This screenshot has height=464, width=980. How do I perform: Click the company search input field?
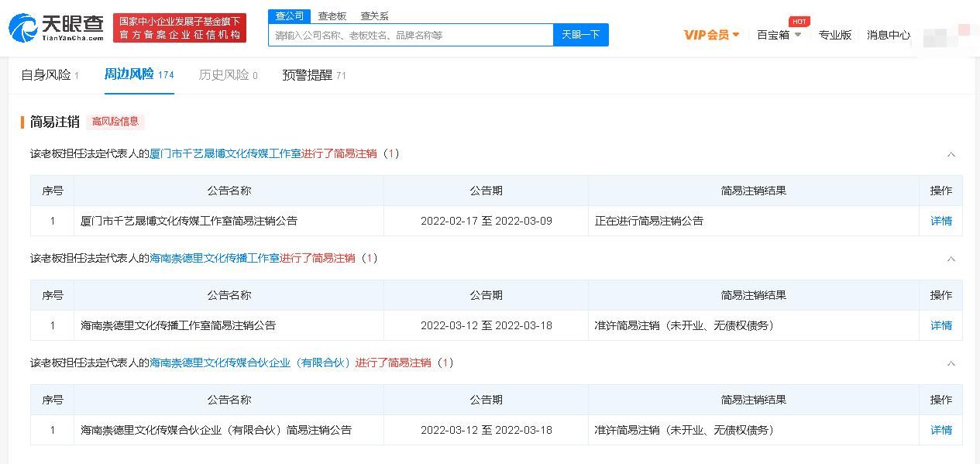(x=411, y=35)
